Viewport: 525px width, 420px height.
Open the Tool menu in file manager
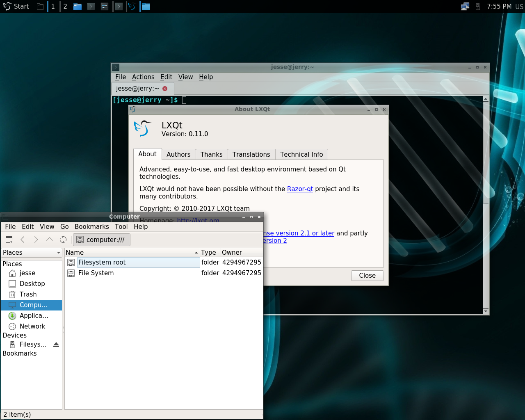click(121, 227)
